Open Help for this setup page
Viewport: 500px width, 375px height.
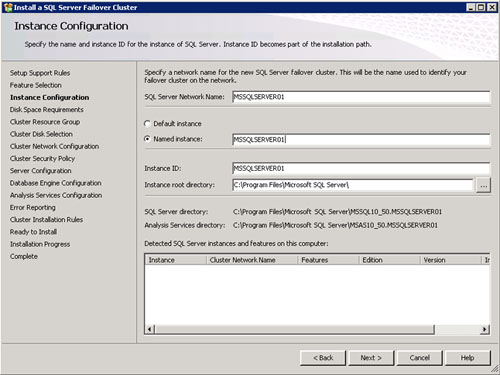pyautogui.click(x=468, y=358)
